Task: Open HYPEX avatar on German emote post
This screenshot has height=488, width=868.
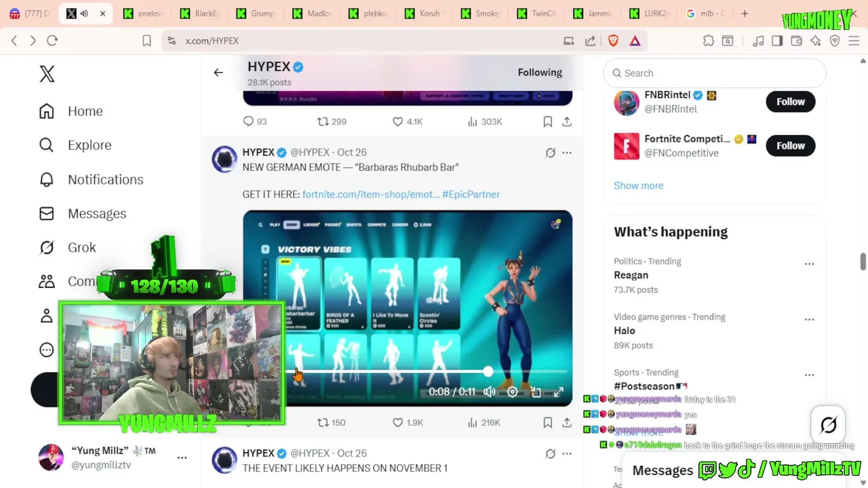Action: [224, 159]
